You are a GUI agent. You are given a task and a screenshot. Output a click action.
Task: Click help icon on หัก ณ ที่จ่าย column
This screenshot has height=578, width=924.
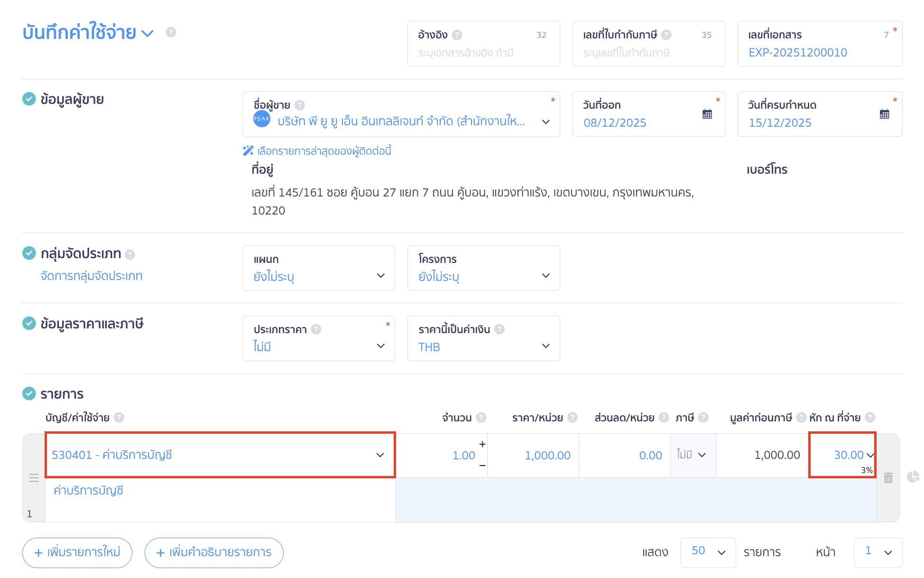(x=870, y=417)
